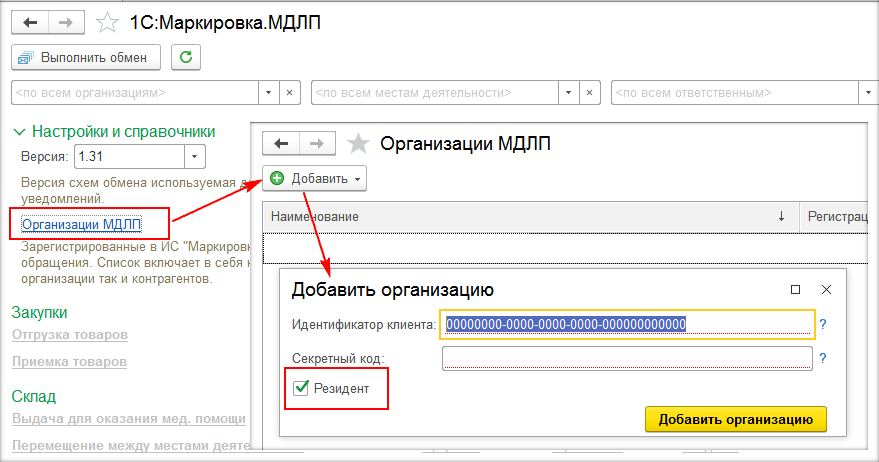This screenshot has height=462, width=879.
Task: Click the Закупки section heading
Action: (39, 312)
